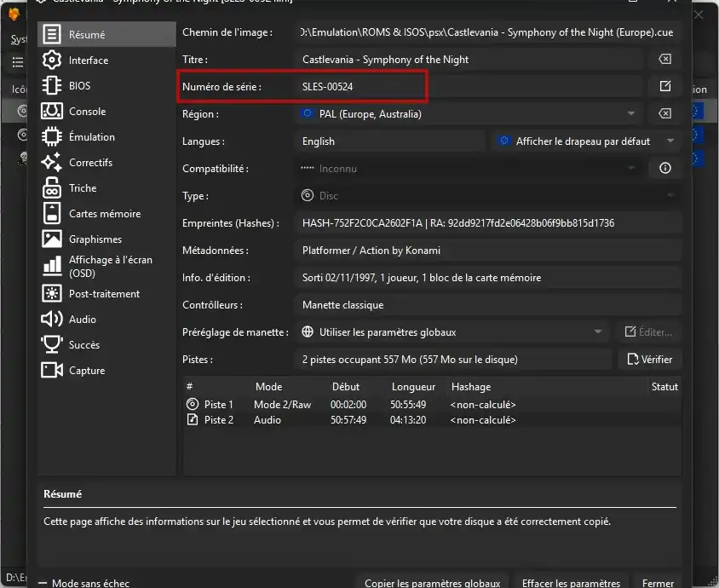Click the Affichage à l'écran (OSD) icon
This screenshot has height=588, width=719.
point(52,266)
